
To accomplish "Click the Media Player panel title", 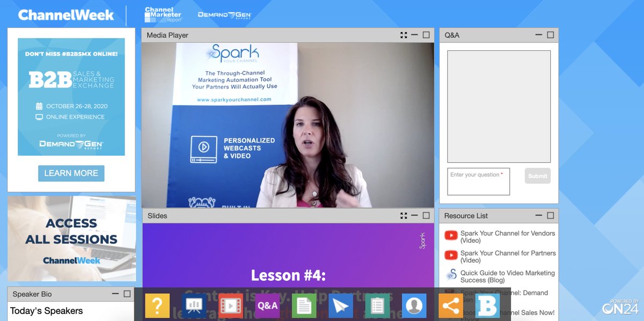I will (168, 35).
